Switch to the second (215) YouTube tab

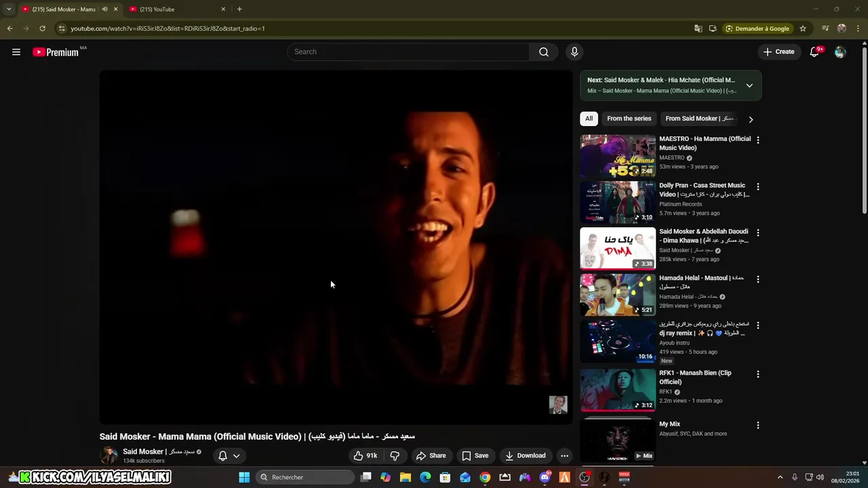(x=176, y=9)
